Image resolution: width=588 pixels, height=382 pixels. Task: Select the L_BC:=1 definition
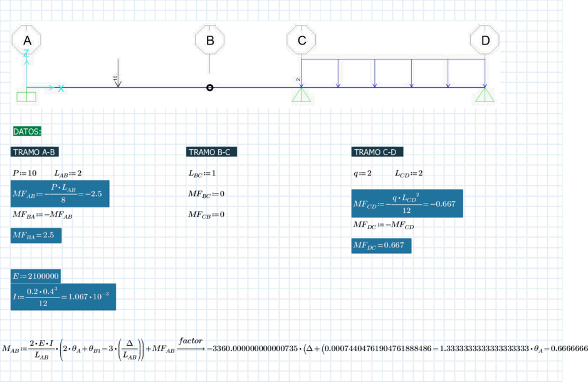[x=202, y=173]
